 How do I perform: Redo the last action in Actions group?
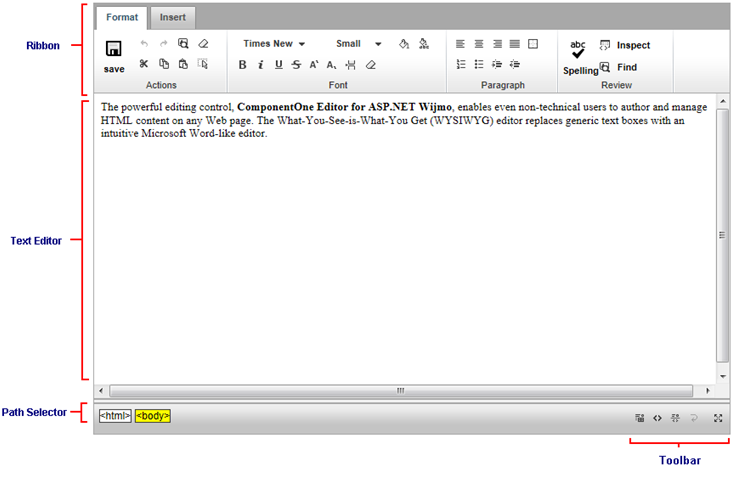point(164,44)
